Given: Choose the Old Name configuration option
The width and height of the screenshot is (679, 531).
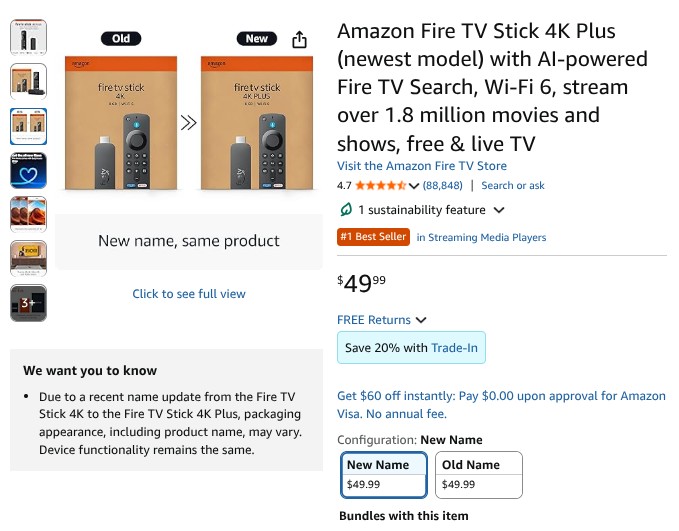Looking at the screenshot, I should click(478, 475).
